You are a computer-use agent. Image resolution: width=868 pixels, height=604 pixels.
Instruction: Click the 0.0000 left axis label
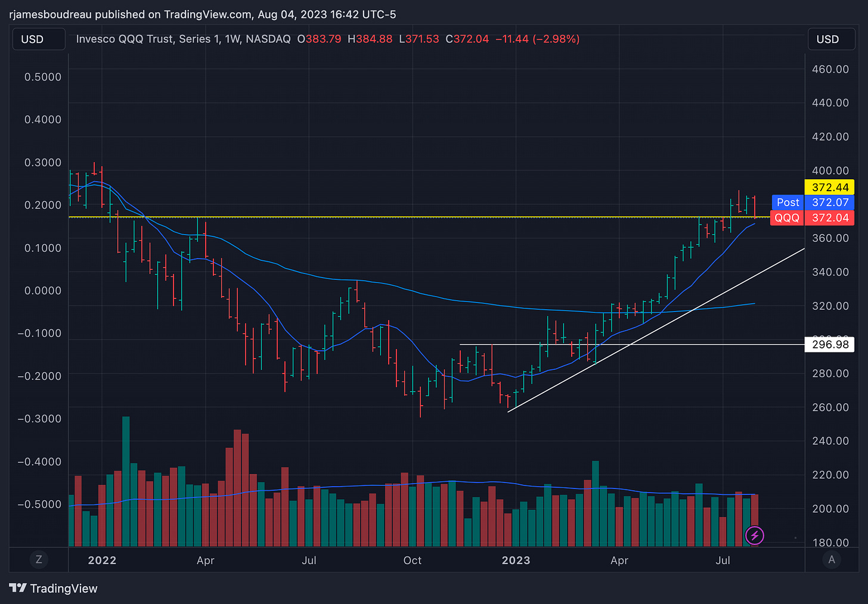pyautogui.click(x=43, y=291)
